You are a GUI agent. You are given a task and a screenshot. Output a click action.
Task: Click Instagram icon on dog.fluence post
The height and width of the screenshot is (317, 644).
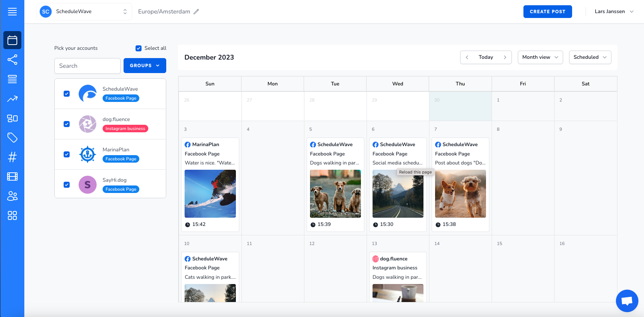376,259
